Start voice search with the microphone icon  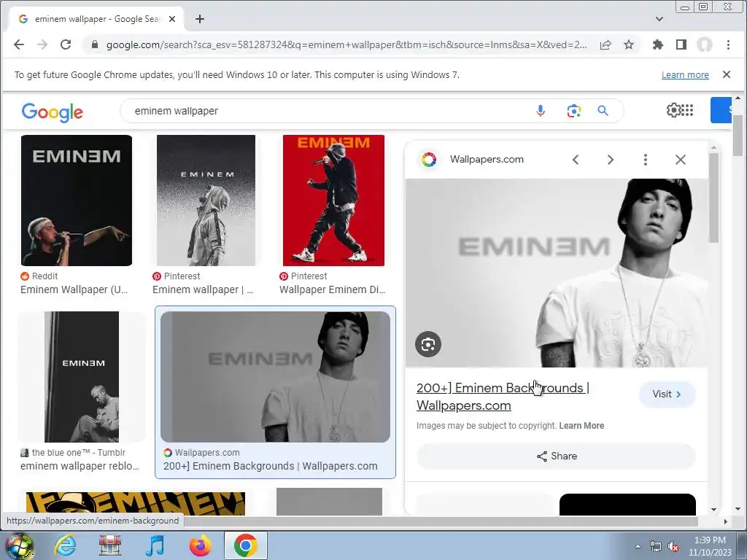click(541, 111)
